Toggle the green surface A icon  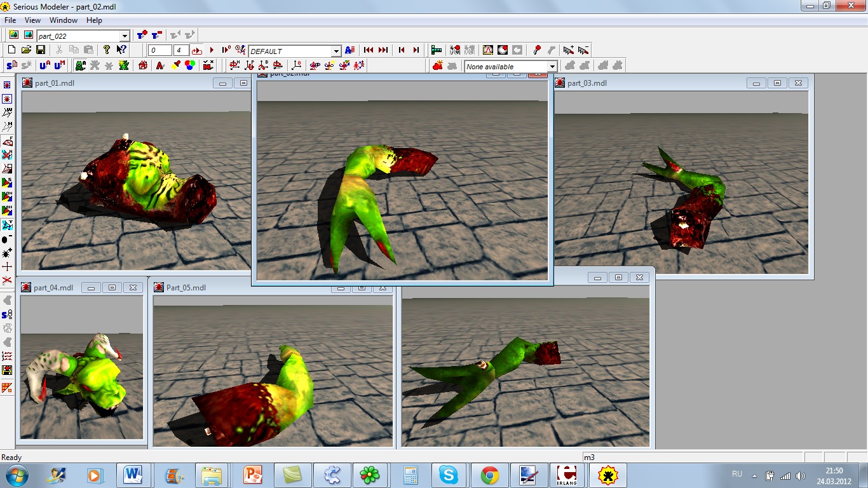(x=80, y=65)
